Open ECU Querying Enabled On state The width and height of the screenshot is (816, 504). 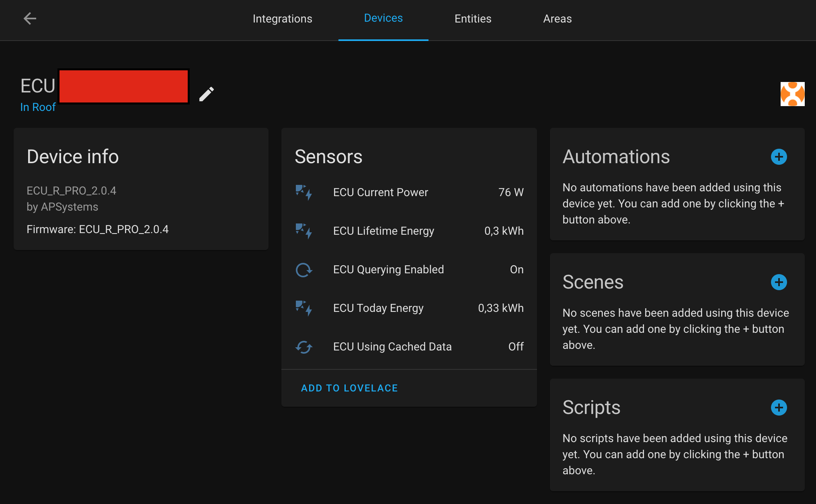(517, 270)
